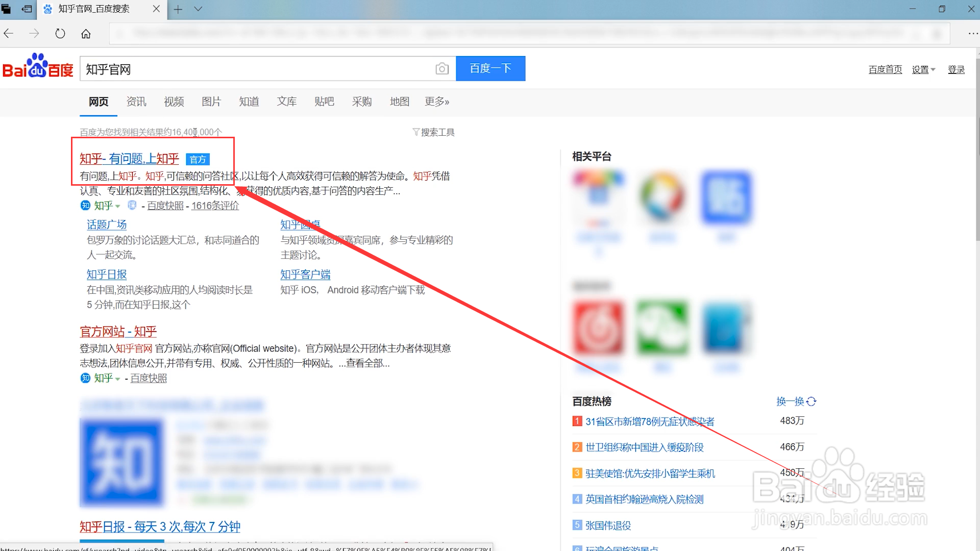
Task: Open hot item 张国伟退役
Action: coord(608,525)
